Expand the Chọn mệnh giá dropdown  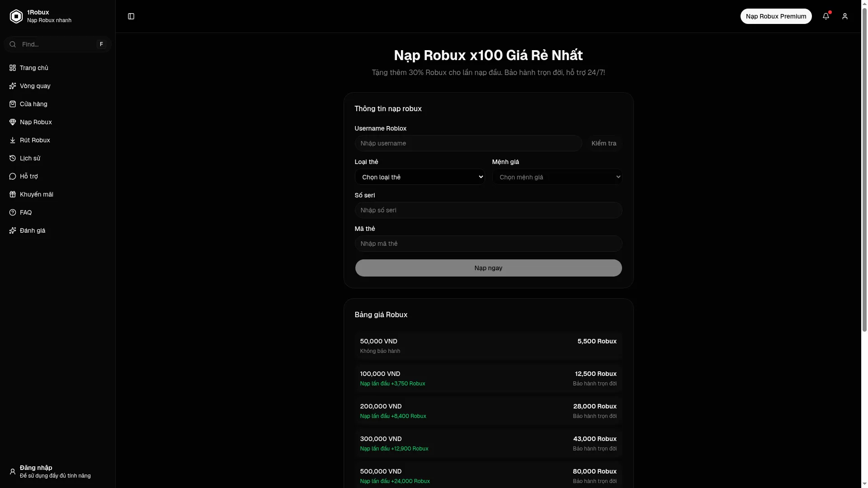click(557, 177)
